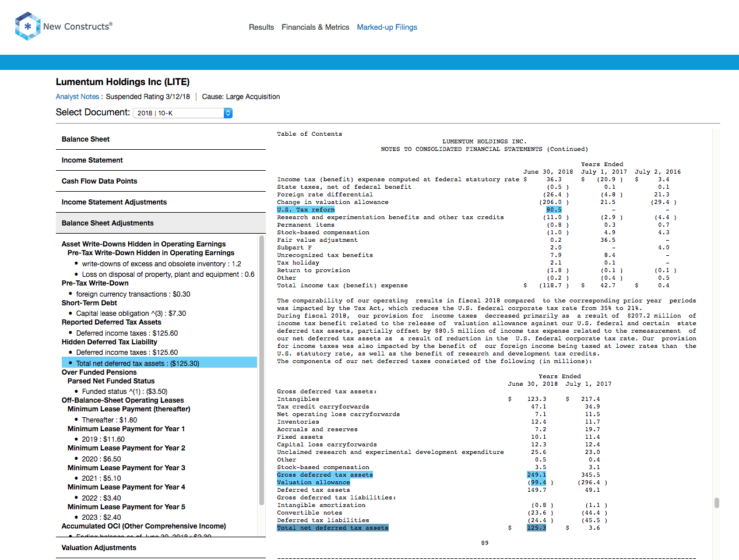The image size is (739, 560).
Task: Select Capital lease obligation $7.30 item
Action: coord(131,314)
